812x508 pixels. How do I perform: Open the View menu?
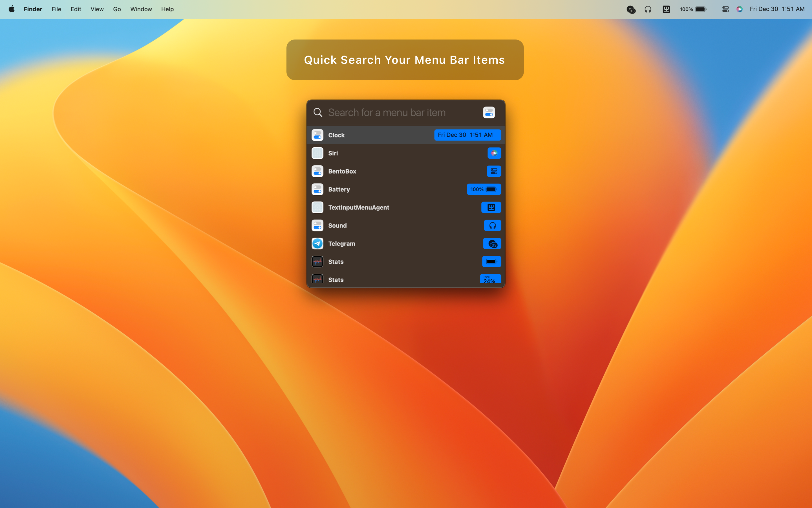click(97, 9)
